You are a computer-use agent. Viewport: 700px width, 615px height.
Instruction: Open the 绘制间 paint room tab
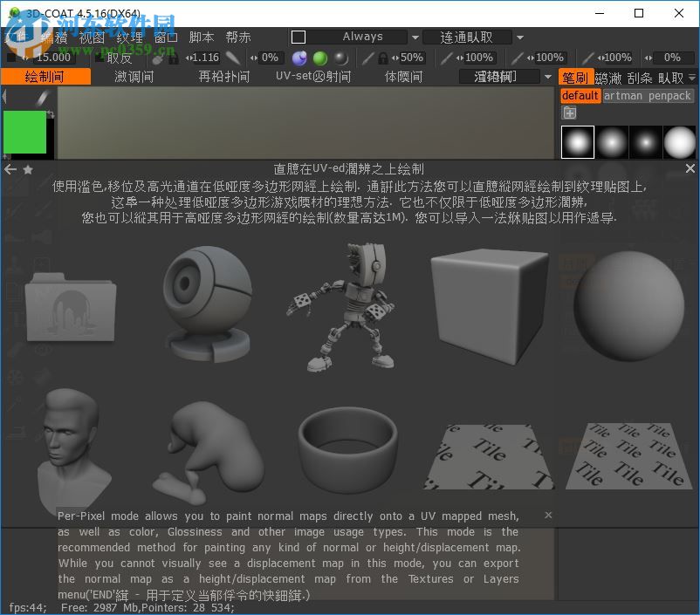(45, 77)
